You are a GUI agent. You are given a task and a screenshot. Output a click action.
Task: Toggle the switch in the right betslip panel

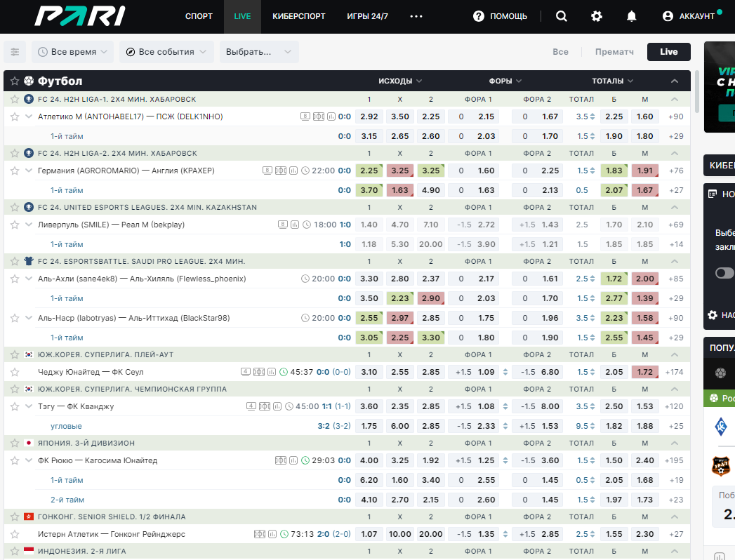coord(724,273)
